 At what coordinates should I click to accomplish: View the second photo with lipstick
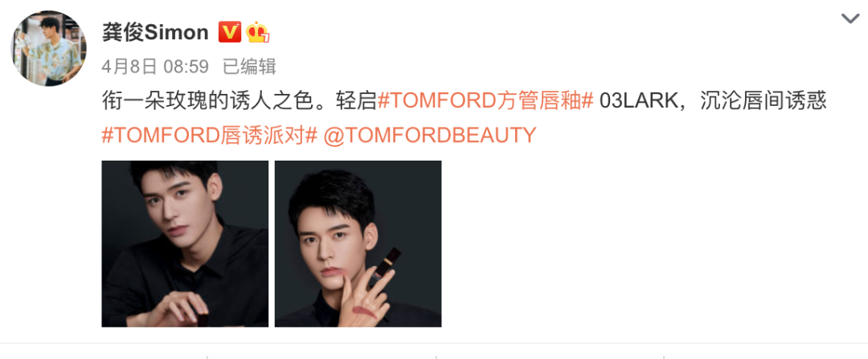pyautogui.click(x=358, y=244)
